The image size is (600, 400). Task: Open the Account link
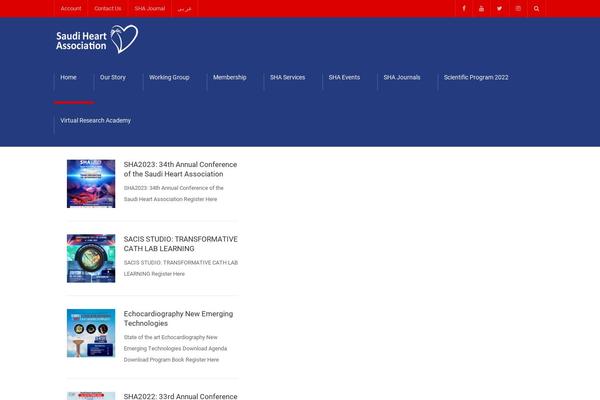point(71,8)
